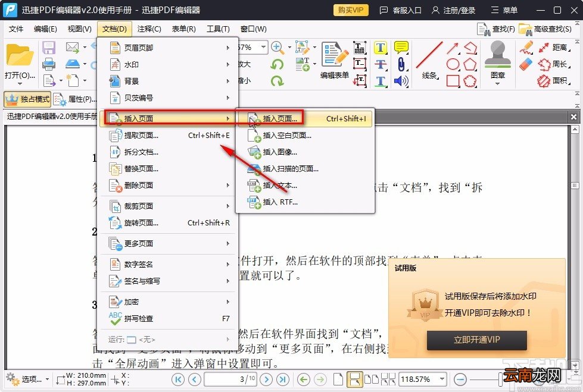Click the save floppy disk icon
Screen dimensions: 583x392
[x=49, y=48]
